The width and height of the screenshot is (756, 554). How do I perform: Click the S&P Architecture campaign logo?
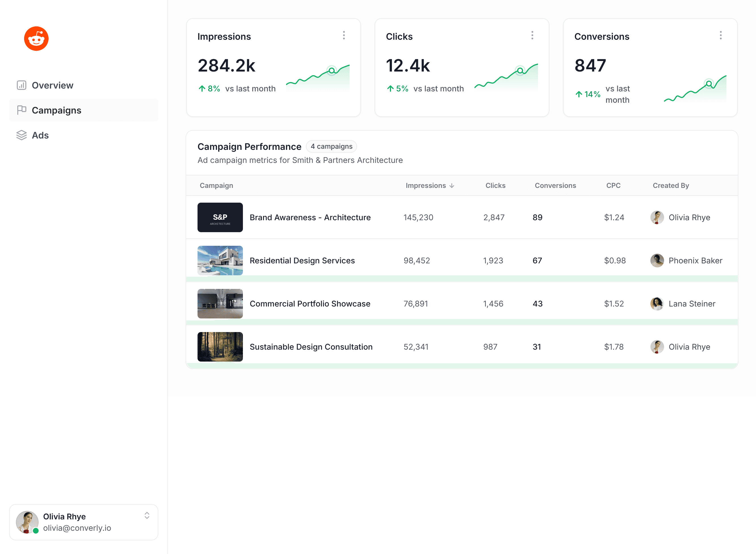click(x=220, y=217)
